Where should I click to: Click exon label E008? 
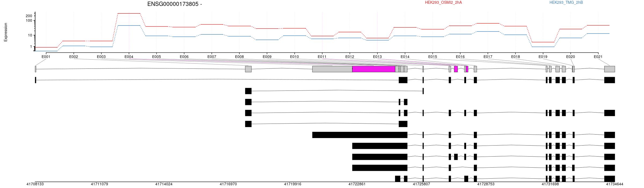pos(239,57)
